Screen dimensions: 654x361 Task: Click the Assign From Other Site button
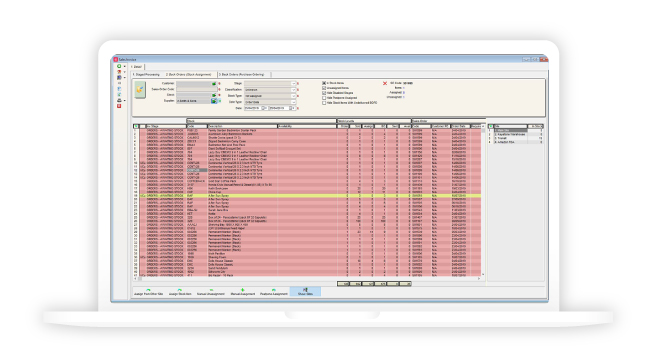point(148,292)
